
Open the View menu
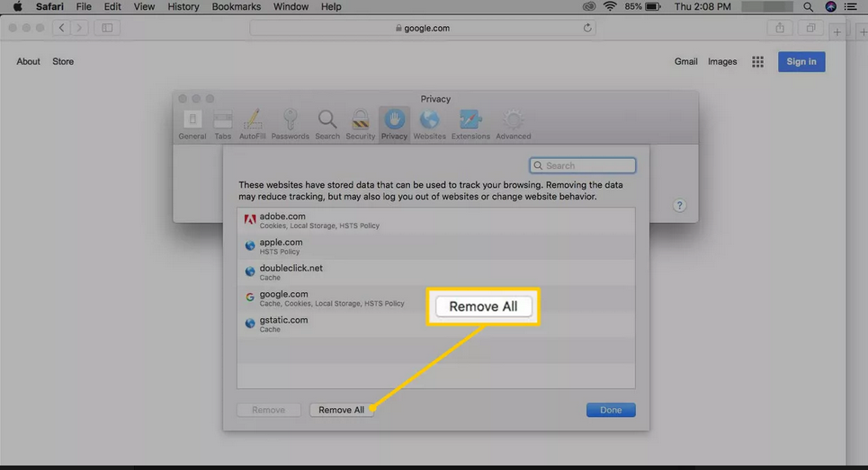coord(144,6)
